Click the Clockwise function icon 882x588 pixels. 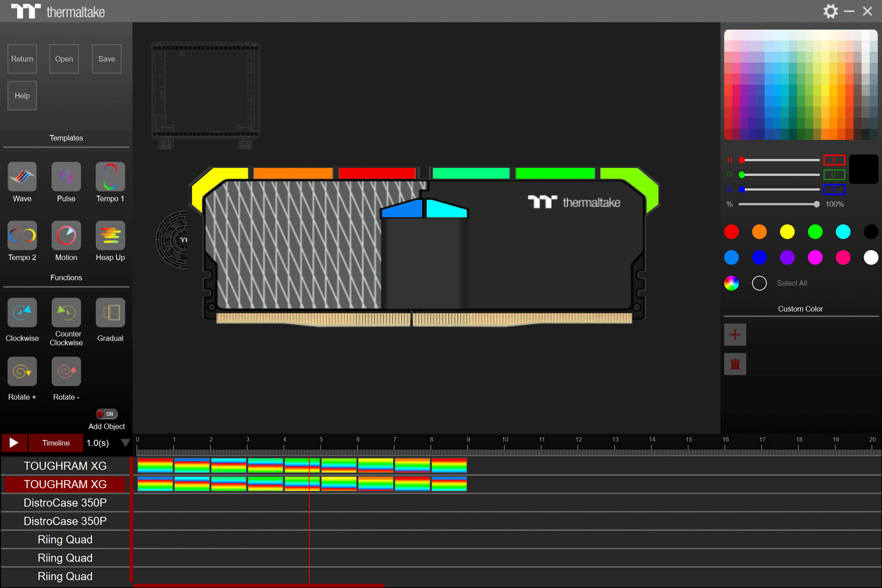pos(22,313)
